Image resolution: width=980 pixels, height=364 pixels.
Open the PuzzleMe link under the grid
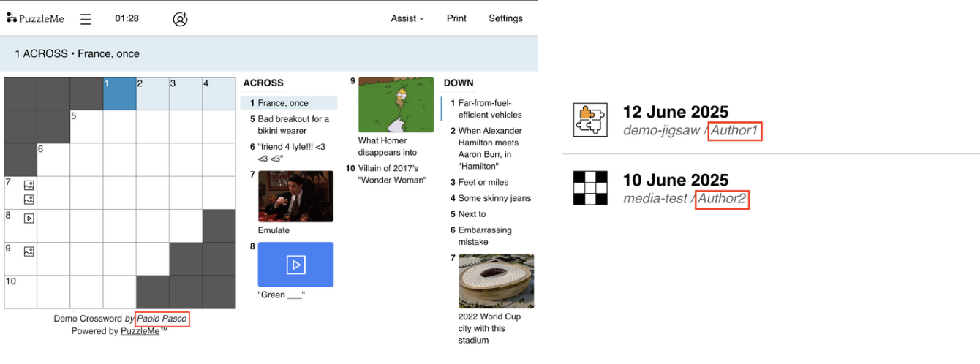click(140, 331)
